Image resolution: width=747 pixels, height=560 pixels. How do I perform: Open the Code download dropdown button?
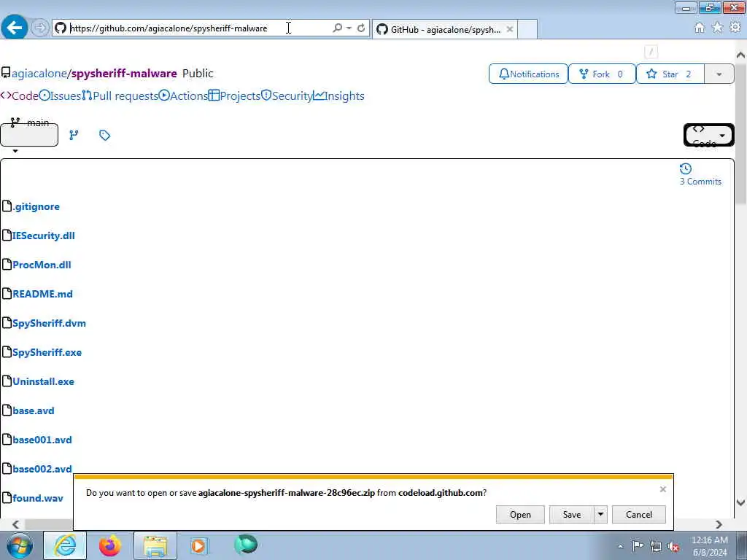coord(708,136)
